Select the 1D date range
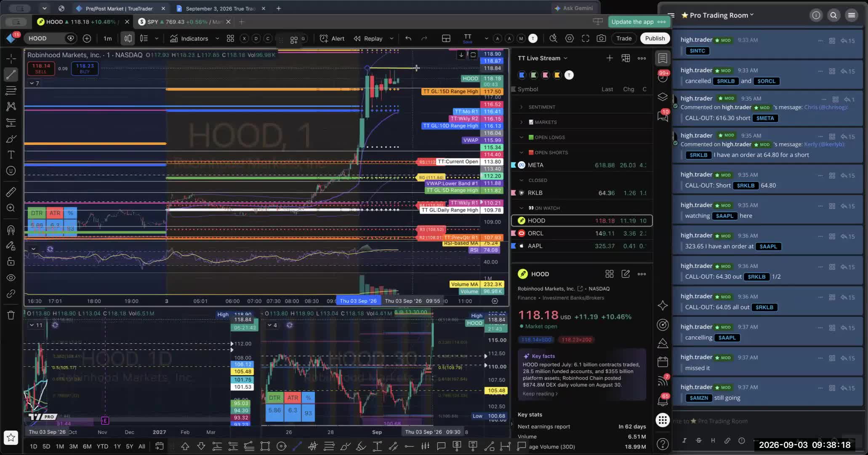 [x=33, y=446]
